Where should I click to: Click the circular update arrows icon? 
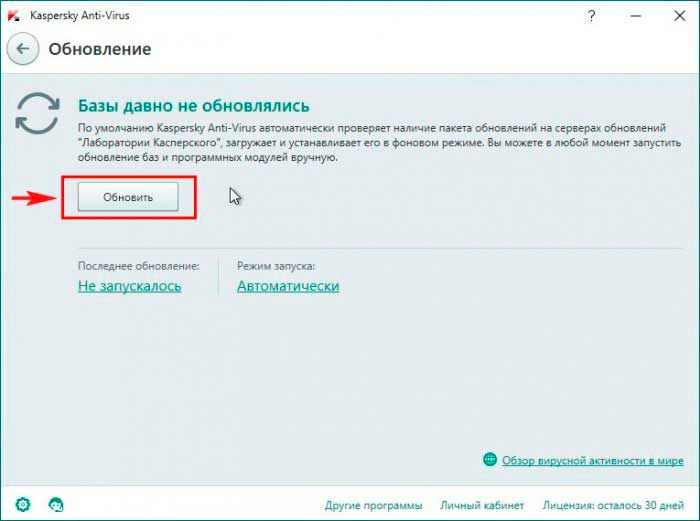point(37,113)
